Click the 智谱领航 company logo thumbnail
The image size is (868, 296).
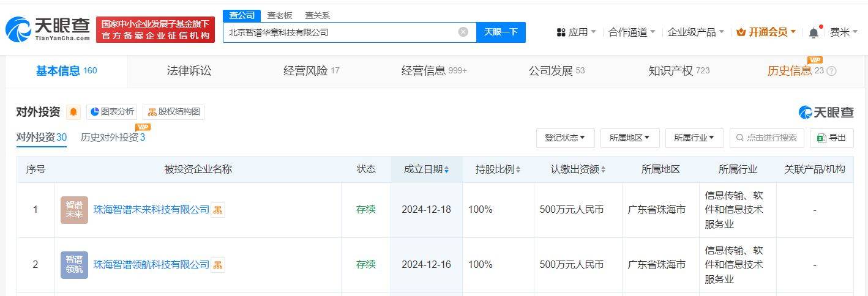coord(74,265)
